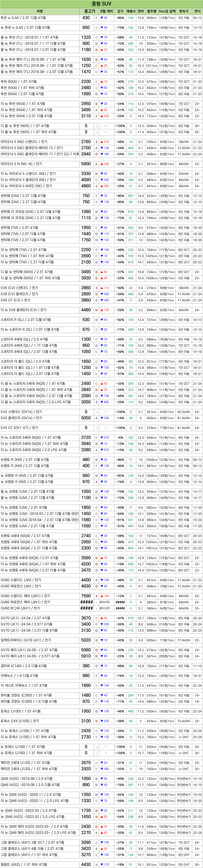Viewport: 203px width, 868px height.
Task: Click '필랑트 (AR2) / 1.5T 하브 4기통' row name
Action: (x=24, y=864)
